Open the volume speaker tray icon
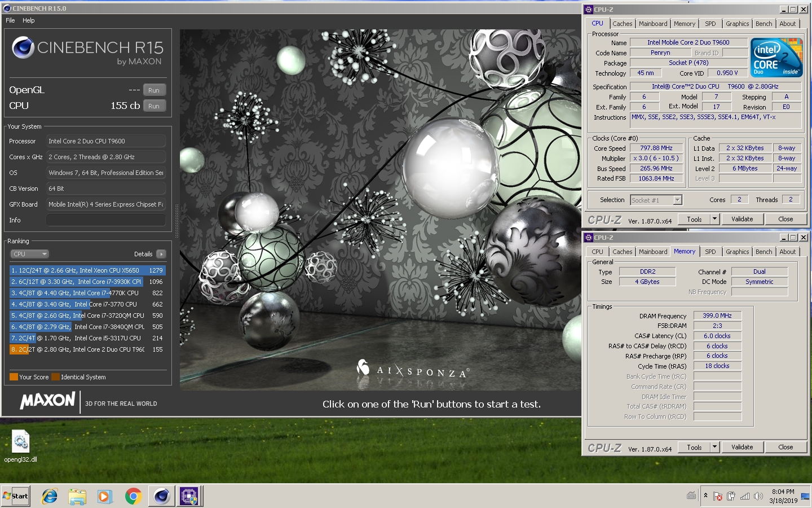The height and width of the screenshot is (508, 812). pos(758,496)
